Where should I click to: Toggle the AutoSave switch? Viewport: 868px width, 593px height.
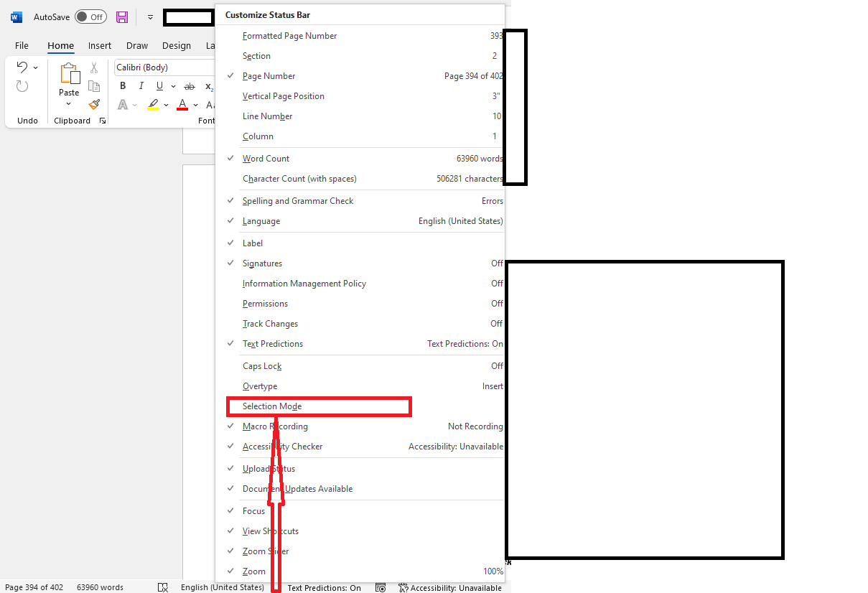click(90, 17)
